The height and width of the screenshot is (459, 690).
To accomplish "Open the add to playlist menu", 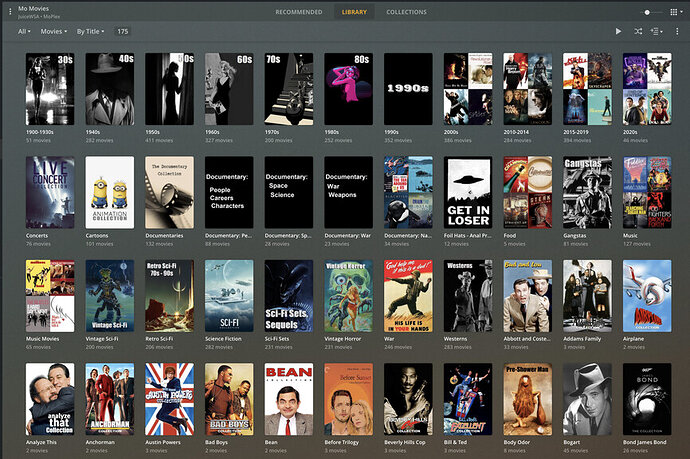I will (x=656, y=31).
